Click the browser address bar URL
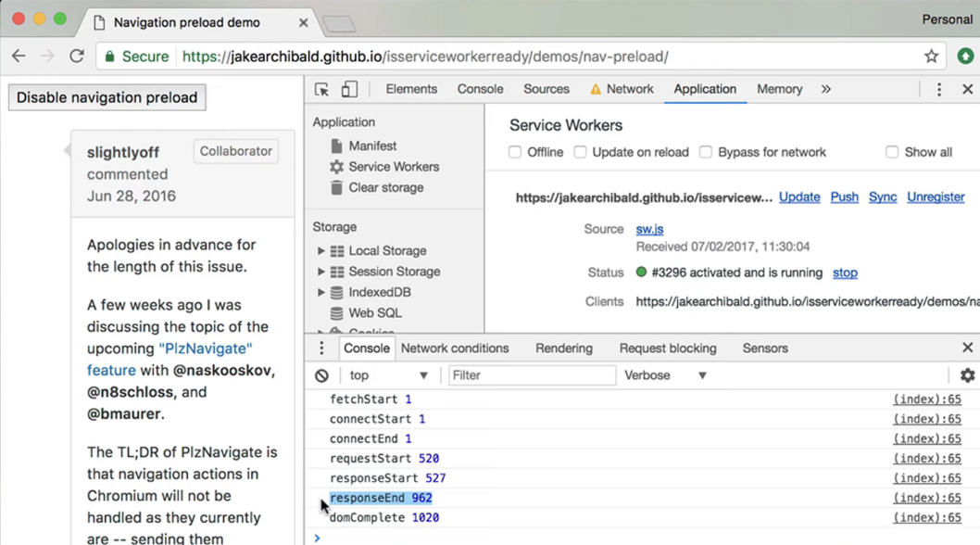This screenshot has height=545, width=980. coord(425,57)
